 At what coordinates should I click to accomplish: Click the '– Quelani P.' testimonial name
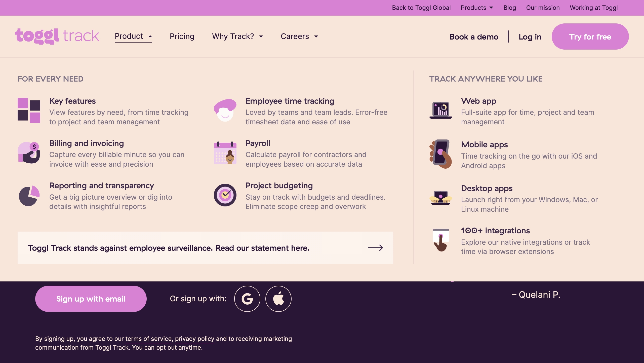tap(536, 295)
